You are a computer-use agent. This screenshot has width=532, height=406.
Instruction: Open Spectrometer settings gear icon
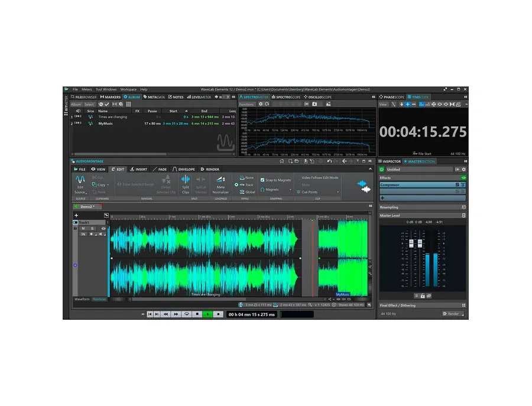(x=261, y=104)
